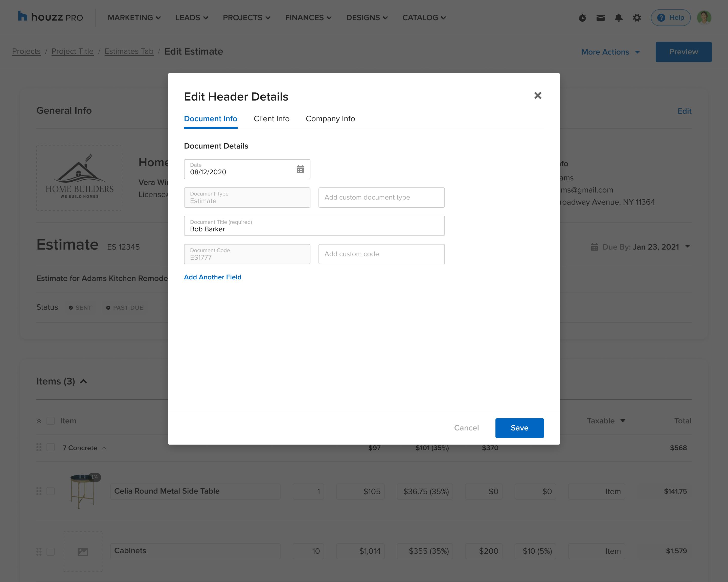The image size is (728, 582).
Task: Open the Leads menu
Action: 191,17
